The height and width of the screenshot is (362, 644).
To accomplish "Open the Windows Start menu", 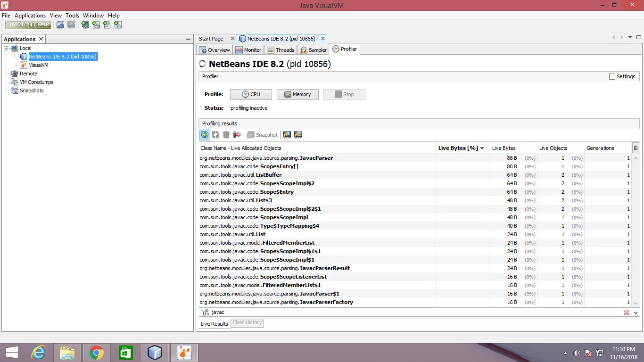I will (x=11, y=352).
